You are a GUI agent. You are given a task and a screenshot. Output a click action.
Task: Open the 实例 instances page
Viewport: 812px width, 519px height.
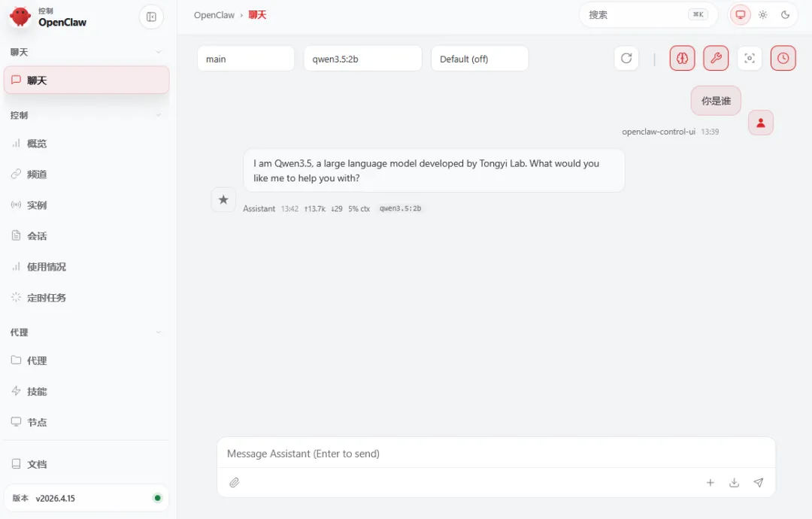point(86,205)
